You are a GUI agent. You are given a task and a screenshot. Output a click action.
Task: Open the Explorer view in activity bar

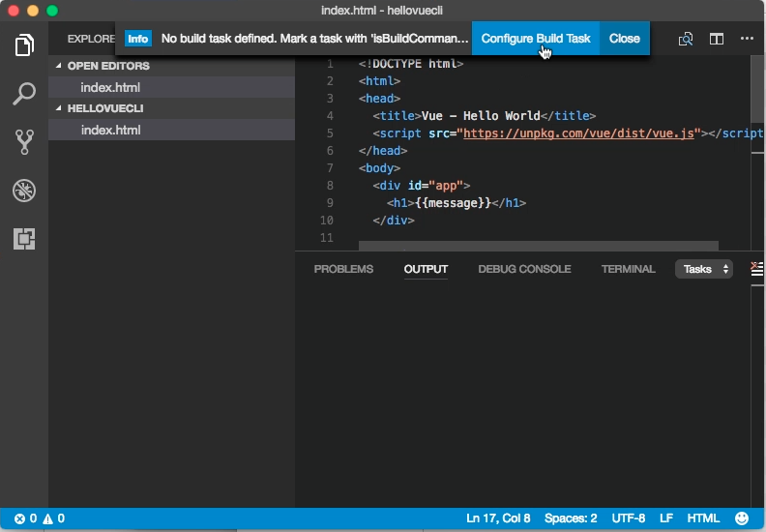click(x=24, y=44)
